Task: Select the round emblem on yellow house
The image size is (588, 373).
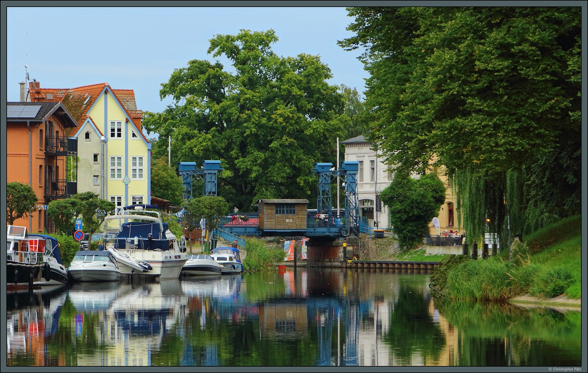Action: [x=126, y=180]
